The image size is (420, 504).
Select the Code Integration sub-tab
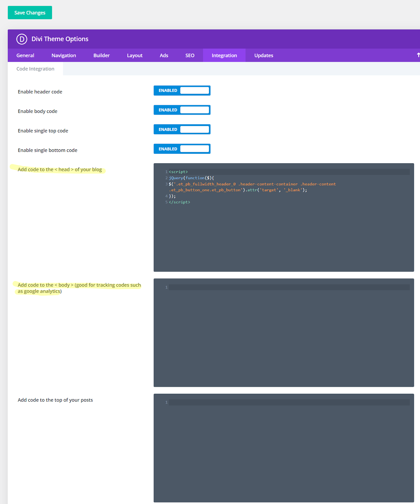[x=35, y=69]
